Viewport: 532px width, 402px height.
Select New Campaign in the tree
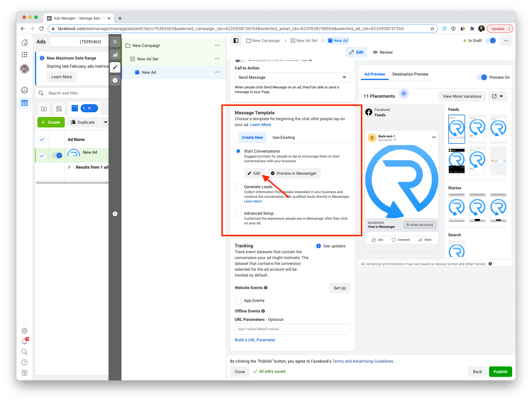[x=146, y=46]
